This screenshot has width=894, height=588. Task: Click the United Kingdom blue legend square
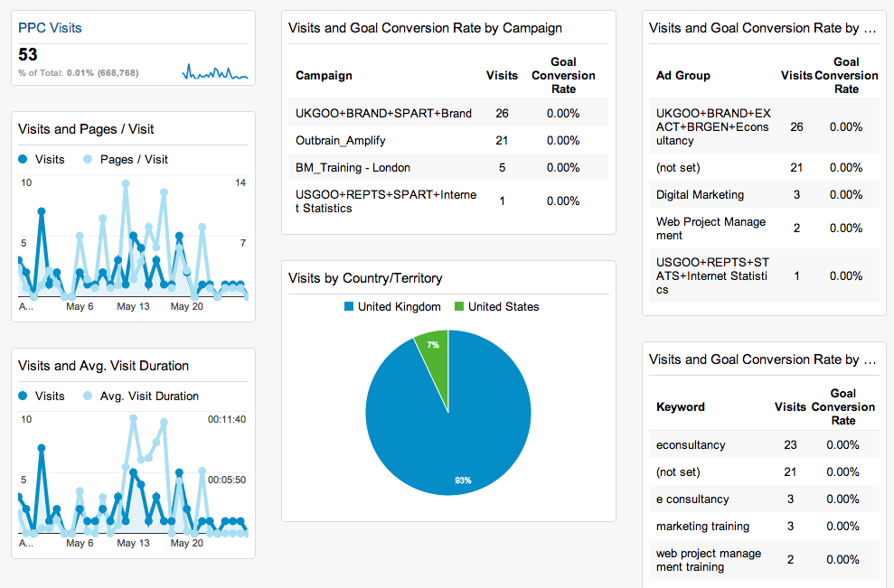click(x=349, y=307)
